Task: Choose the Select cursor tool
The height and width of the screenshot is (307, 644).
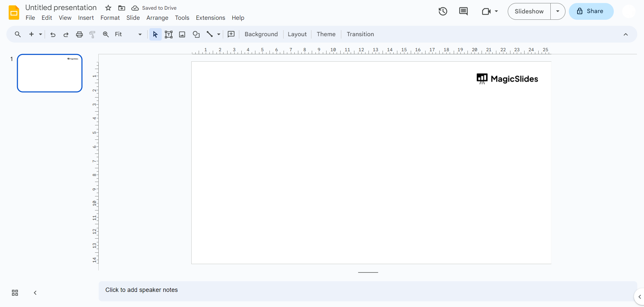Action: tap(155, 34)
